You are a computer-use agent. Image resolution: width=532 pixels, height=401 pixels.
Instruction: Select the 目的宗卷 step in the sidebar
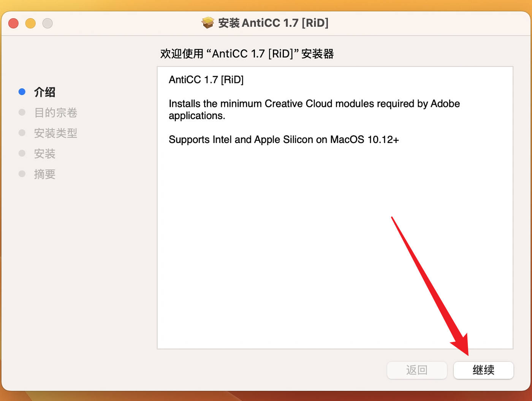tap(56, 113)
